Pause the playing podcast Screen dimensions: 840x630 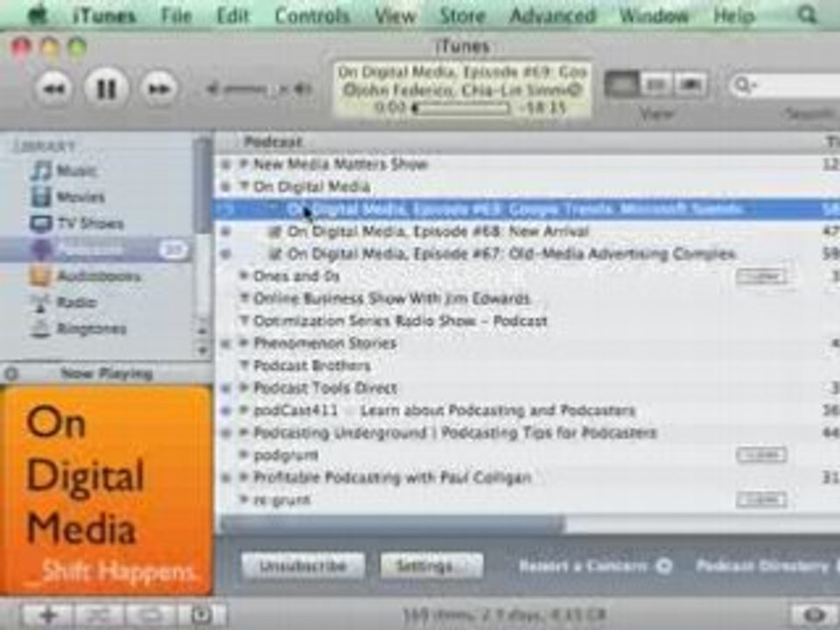click(106, 88)
